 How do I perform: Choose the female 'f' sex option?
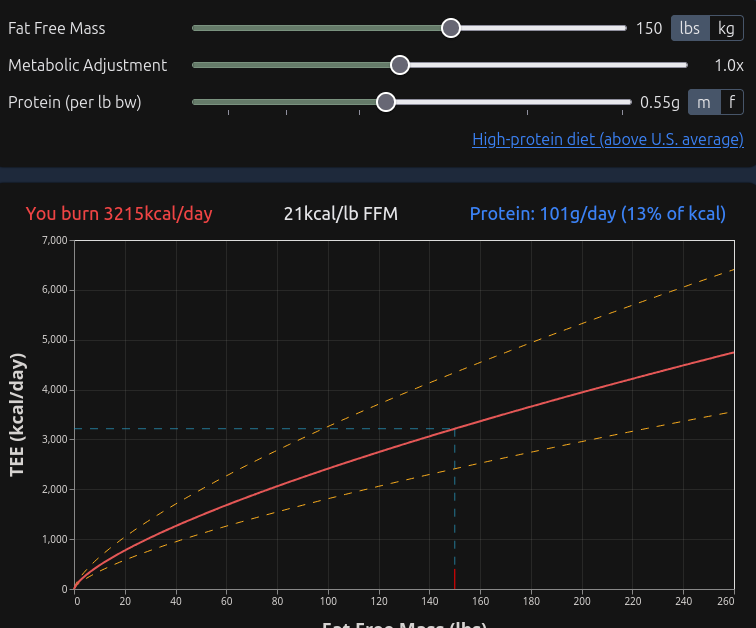pos(732,102)
